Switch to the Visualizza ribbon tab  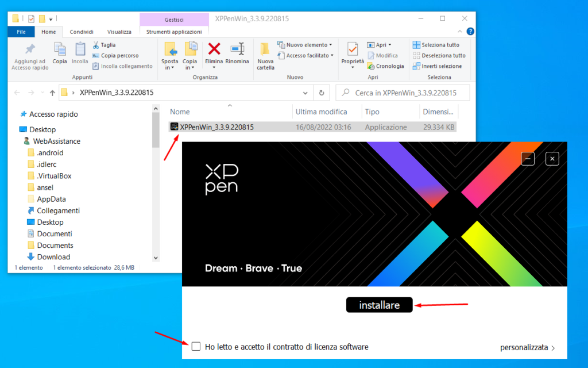tap(119, 32)
